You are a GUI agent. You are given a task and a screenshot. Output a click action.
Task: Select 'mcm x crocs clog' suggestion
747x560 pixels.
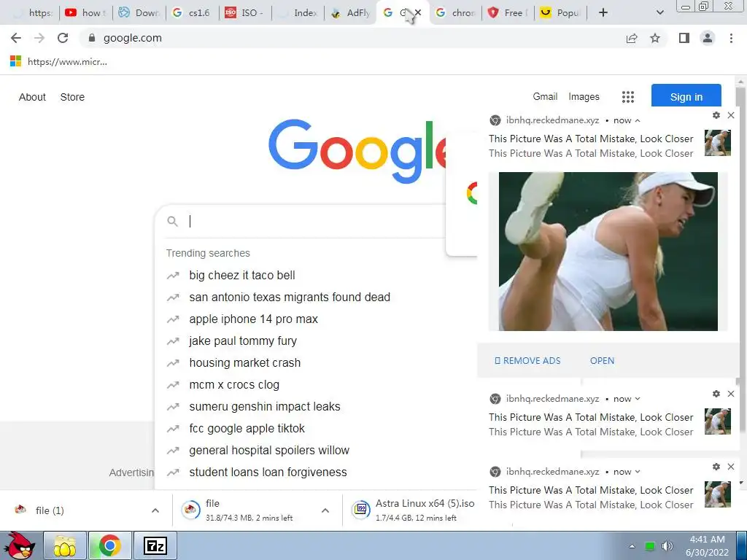pos(234,385)
